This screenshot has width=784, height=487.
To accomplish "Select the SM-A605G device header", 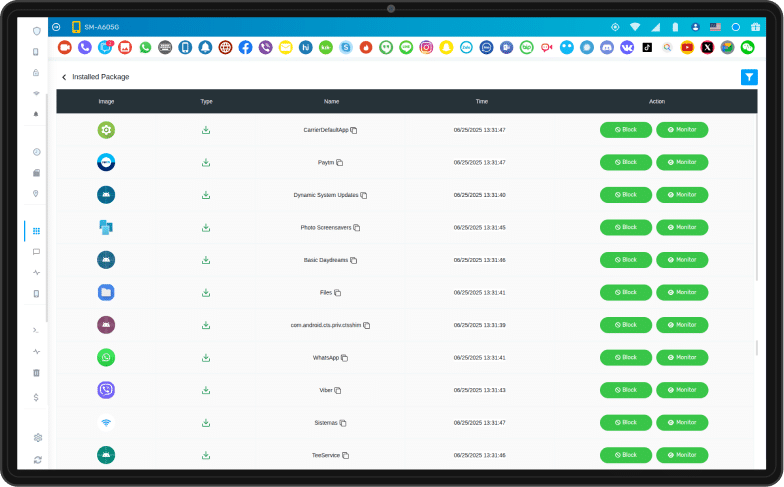I will pos(96,27).
